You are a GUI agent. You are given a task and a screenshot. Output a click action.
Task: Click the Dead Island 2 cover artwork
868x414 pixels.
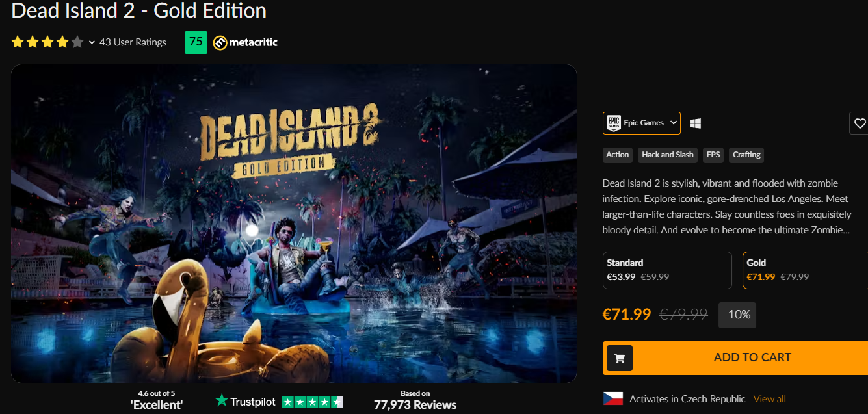293,223
